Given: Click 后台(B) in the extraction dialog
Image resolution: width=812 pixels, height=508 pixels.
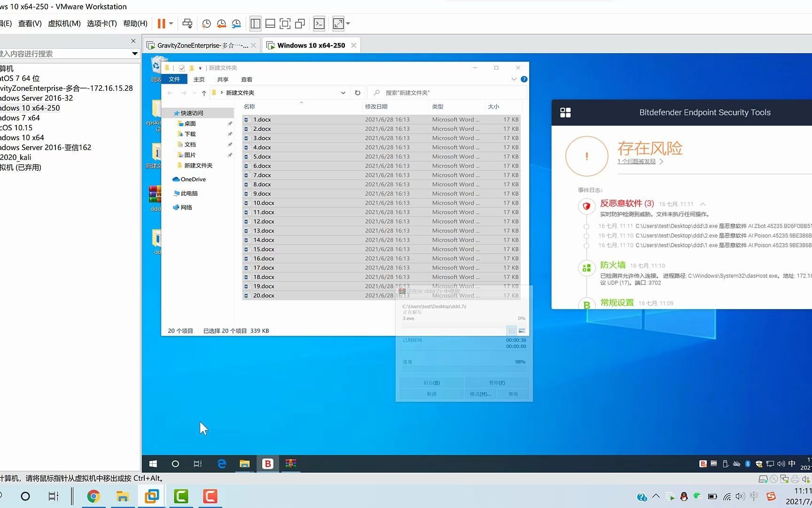Looking at the screenshot, I should [x=431, y=383].
